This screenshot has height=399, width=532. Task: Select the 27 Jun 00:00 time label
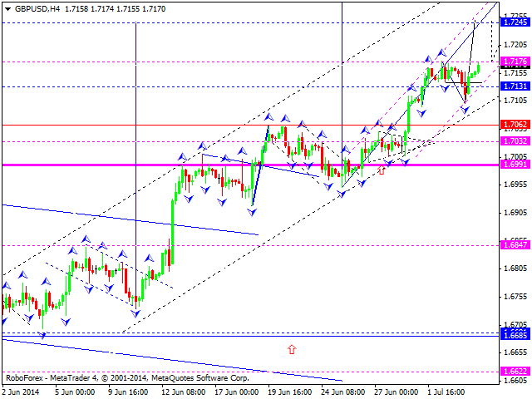click(396, 391)
